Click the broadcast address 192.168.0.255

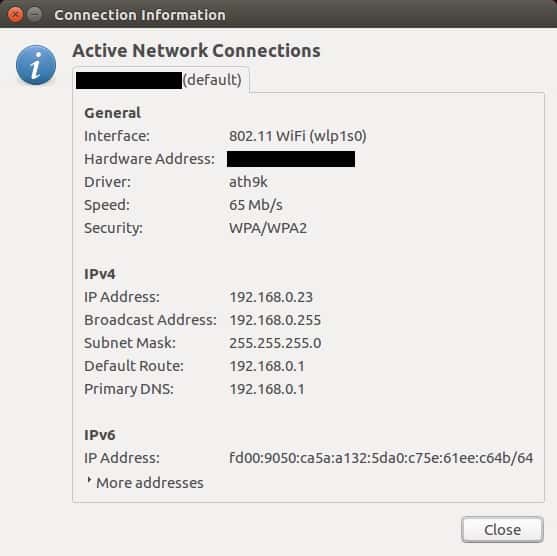coord(275,320)
